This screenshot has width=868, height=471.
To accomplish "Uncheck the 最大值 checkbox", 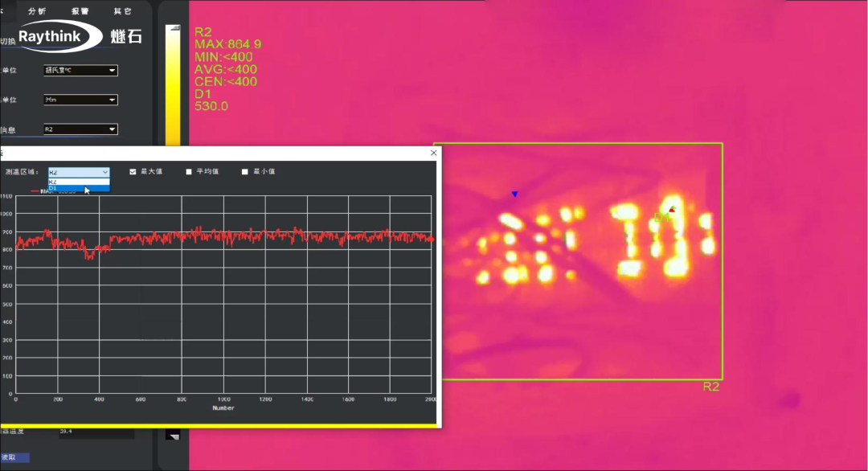I will coord(133,171).
